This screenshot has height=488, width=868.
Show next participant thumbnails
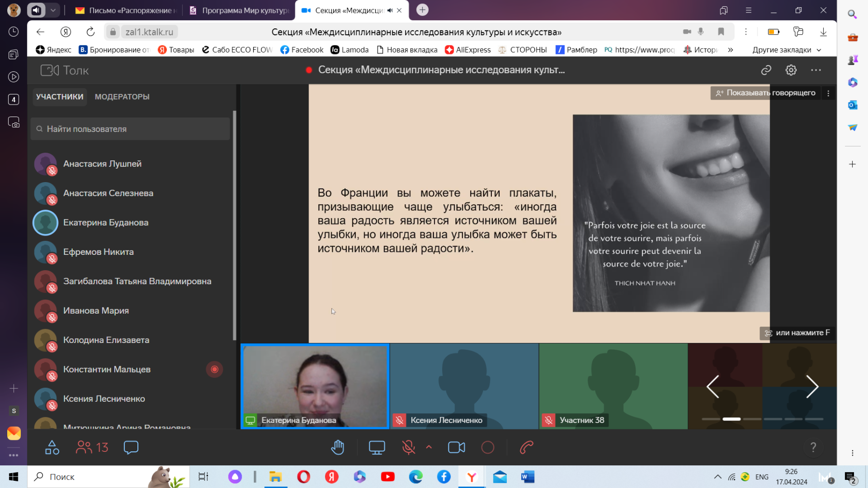(812, 386)
